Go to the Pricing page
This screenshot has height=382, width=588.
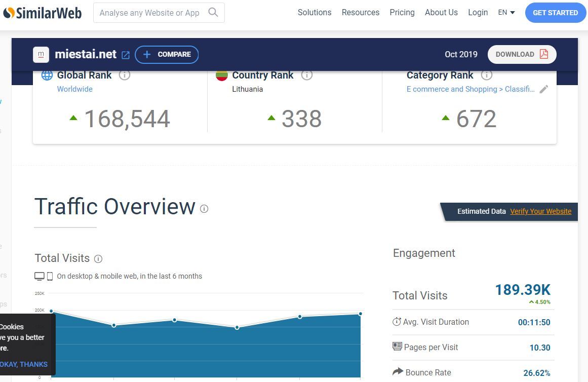[402, 13]
